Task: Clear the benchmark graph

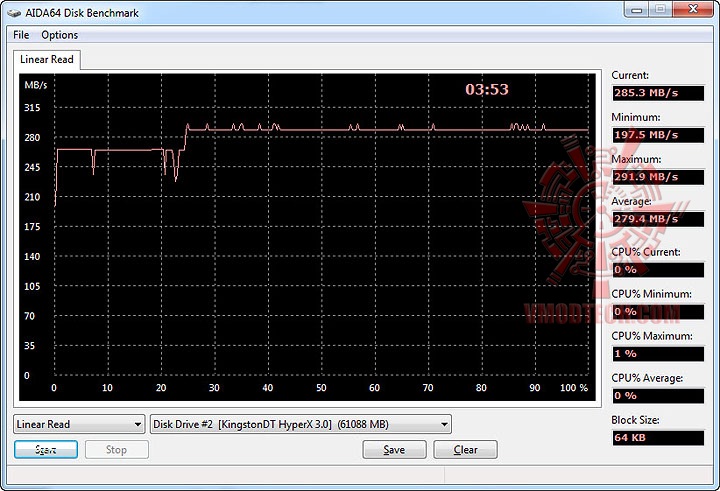Action: click(x=466, y=450)
